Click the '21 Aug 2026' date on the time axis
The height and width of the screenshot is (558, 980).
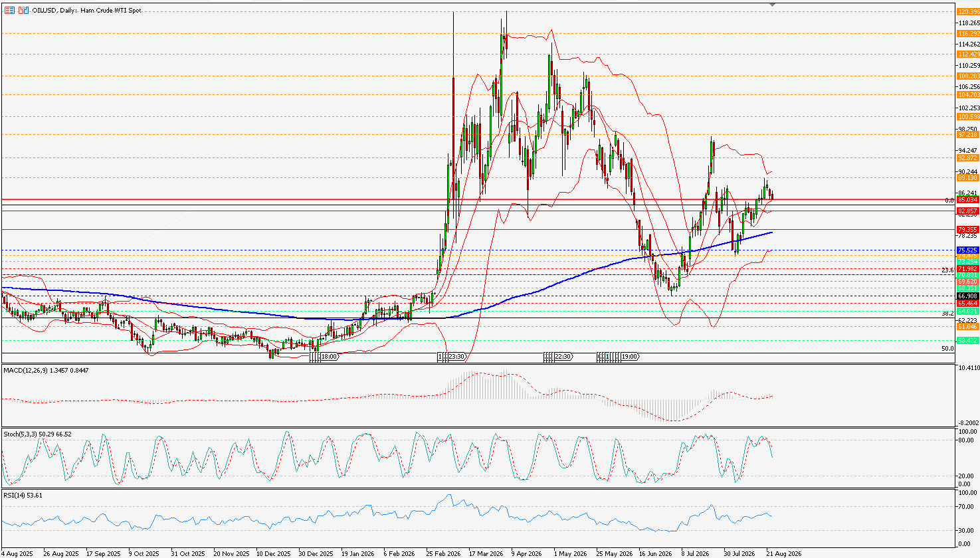click(783, 553)
